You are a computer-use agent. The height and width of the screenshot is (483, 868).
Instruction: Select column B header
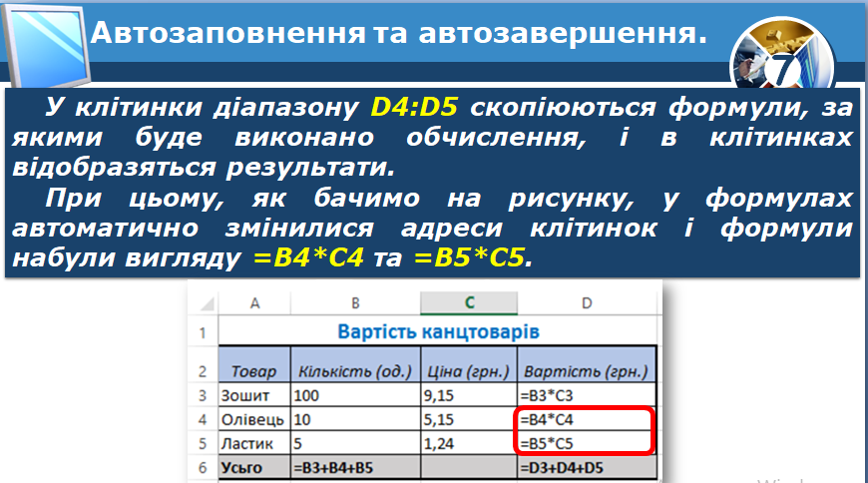[355, 303]
